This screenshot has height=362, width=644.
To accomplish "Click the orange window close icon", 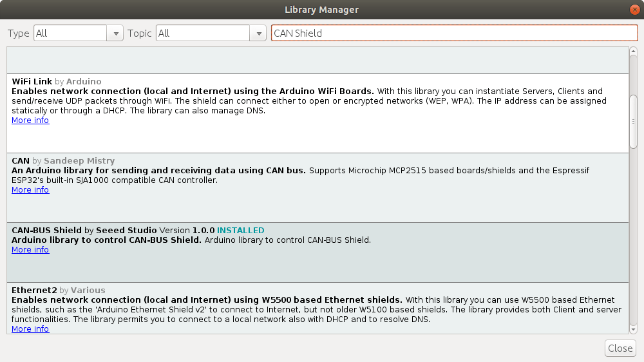I will (x=634, y=10).
